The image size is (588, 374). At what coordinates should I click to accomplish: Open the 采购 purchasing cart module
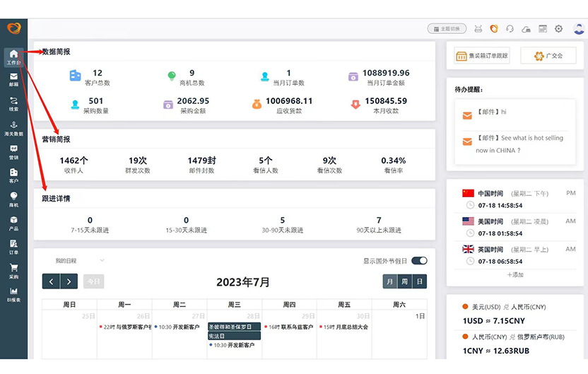pyautogui.click(x=13, y=271)
